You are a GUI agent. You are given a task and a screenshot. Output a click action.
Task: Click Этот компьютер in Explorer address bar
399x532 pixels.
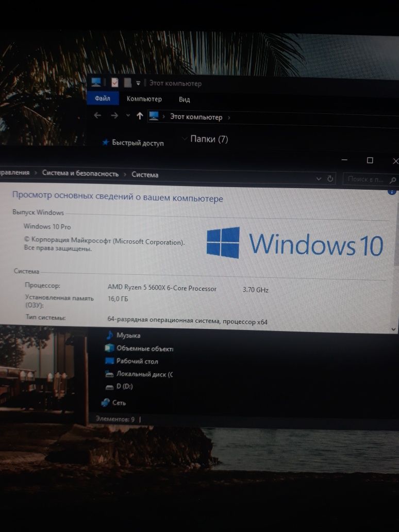pos(196,117)
